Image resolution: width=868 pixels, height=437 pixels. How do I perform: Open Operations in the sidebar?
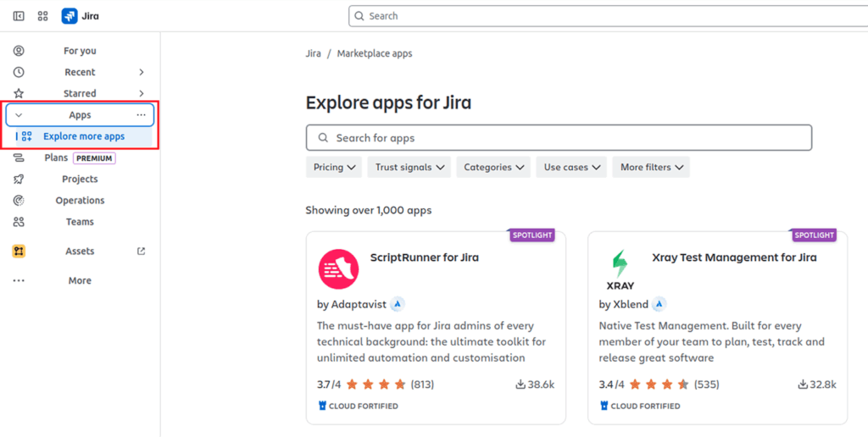pyautogui.click(x=80, y=201)
